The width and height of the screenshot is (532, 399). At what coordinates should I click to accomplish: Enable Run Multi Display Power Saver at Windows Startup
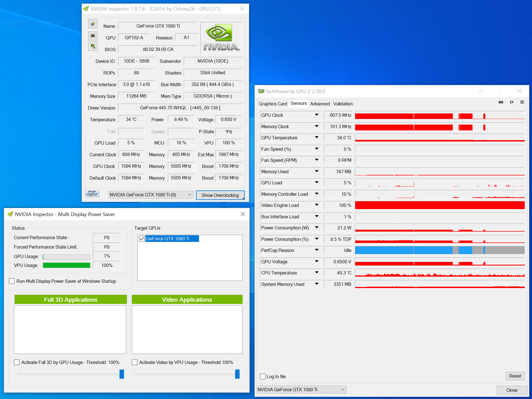coord(12,281)
